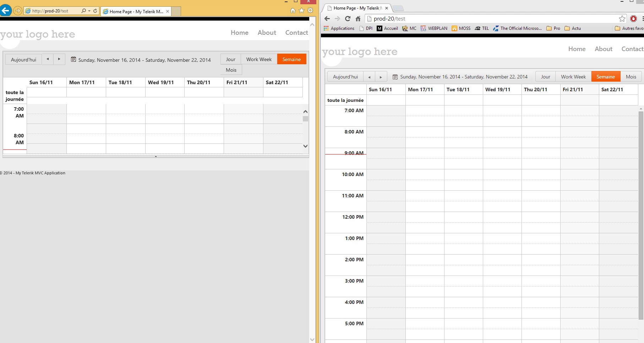Go to previous week in Chrome scheduler
644x343 pixels.
click(369, 77)
